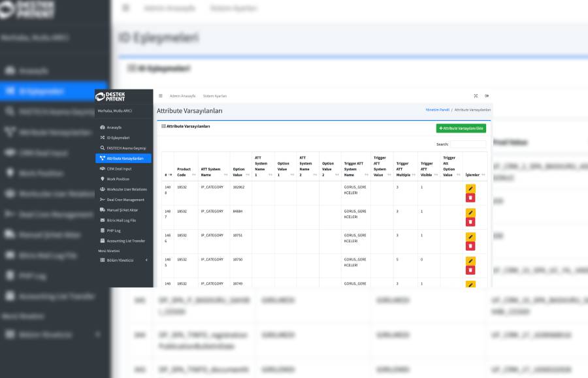
Task: Click the Sistem Ayarları top nav link
Action: (215, 96)
